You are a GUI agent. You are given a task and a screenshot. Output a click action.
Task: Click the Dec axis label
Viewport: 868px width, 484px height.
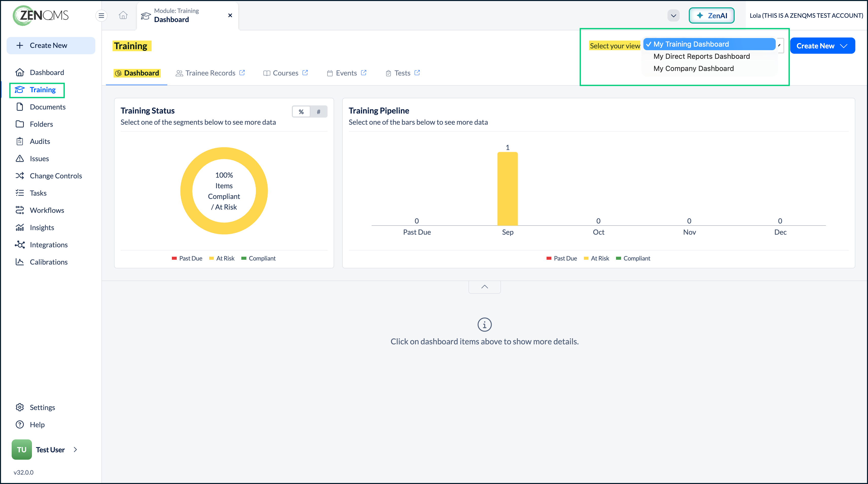(780, 232)
